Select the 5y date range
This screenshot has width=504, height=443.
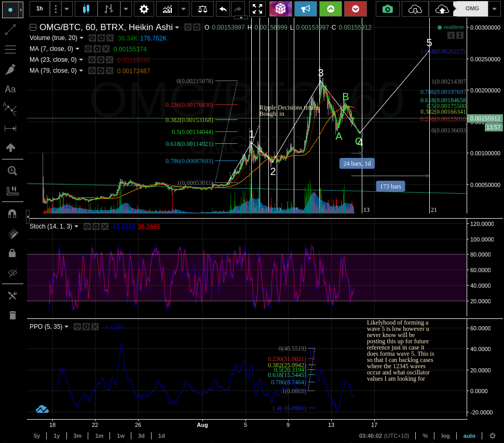[37, 436]
